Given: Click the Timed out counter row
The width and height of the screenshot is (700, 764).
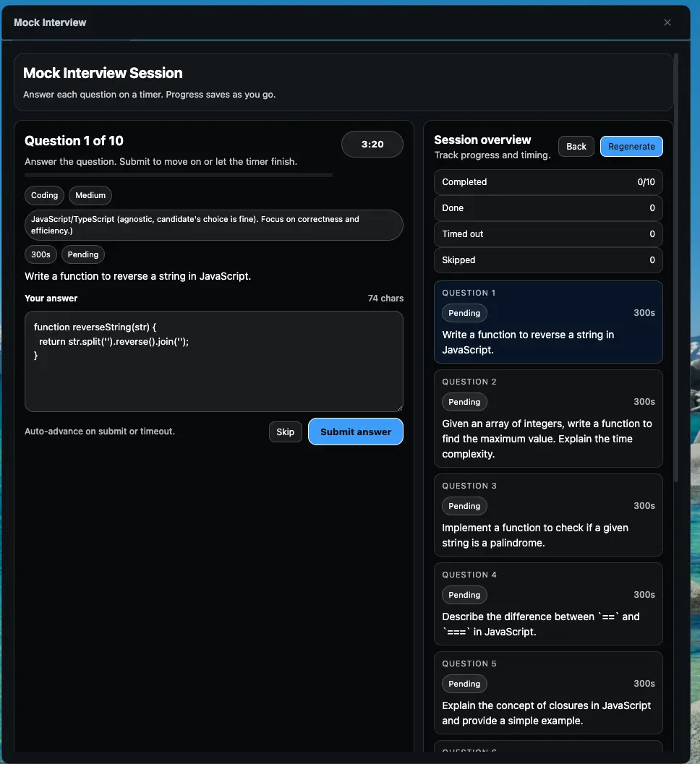Looking at the screenshot, I should click(x=547, y=234).
